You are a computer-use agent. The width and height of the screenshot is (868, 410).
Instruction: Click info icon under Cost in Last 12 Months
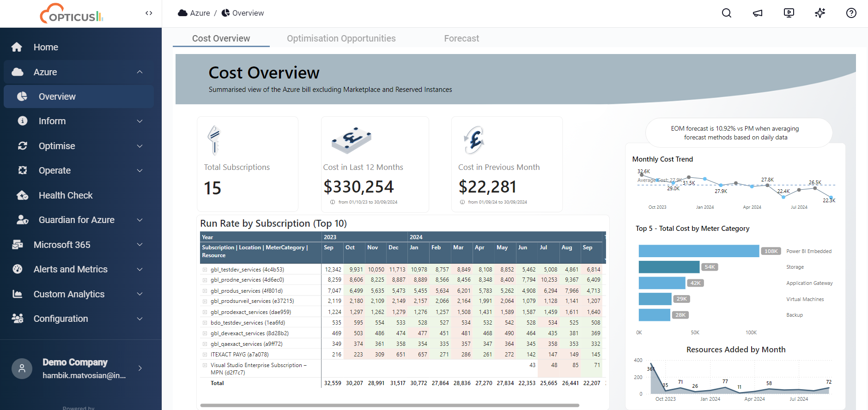click(x=333, y=202)
